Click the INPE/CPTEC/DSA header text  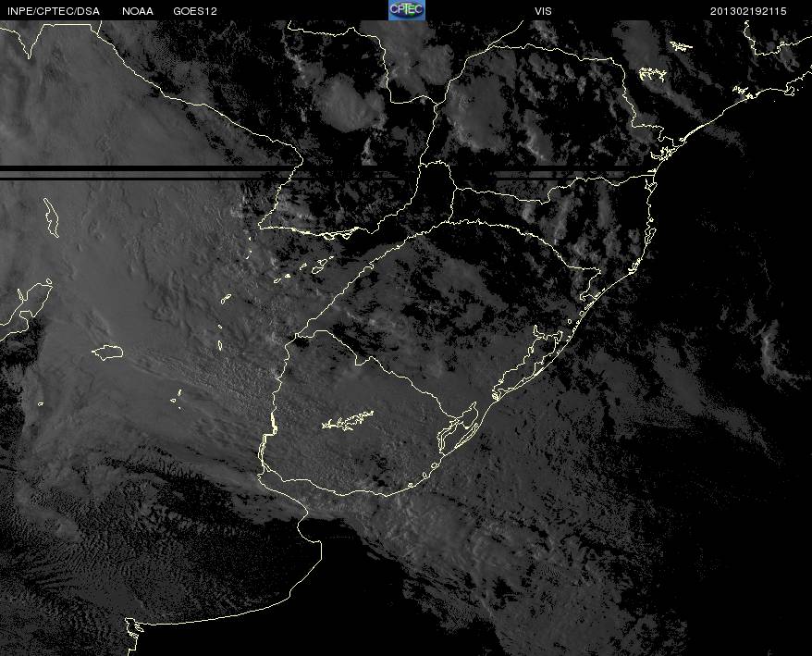[x=53, y=11]
